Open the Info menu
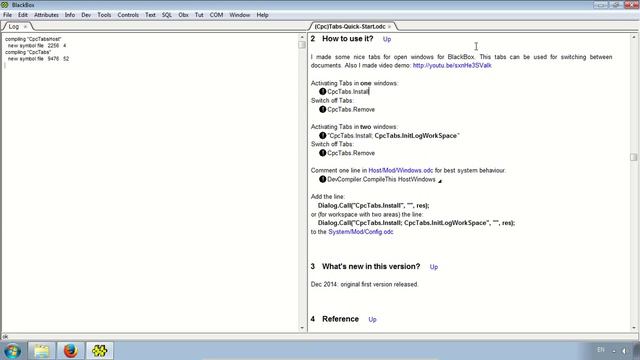This screenshot has width=640, height=360. pos(70,15)
